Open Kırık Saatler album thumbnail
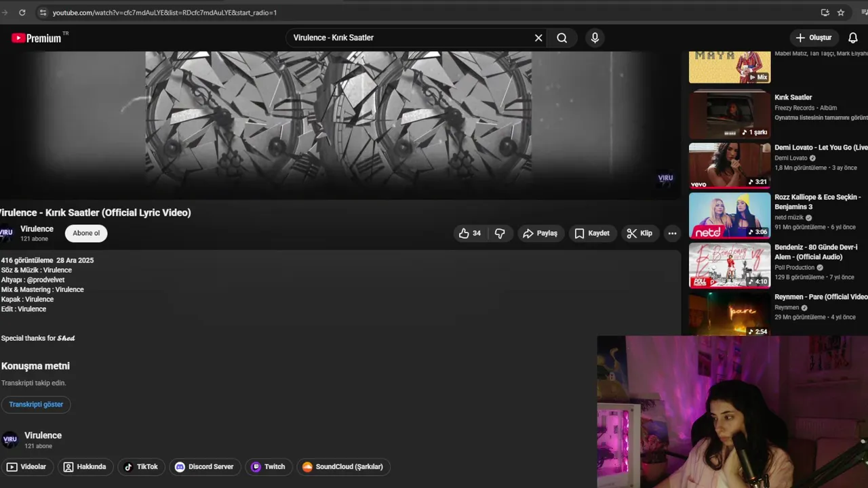Viewport: 868px width, 488px height. (730, 115)
